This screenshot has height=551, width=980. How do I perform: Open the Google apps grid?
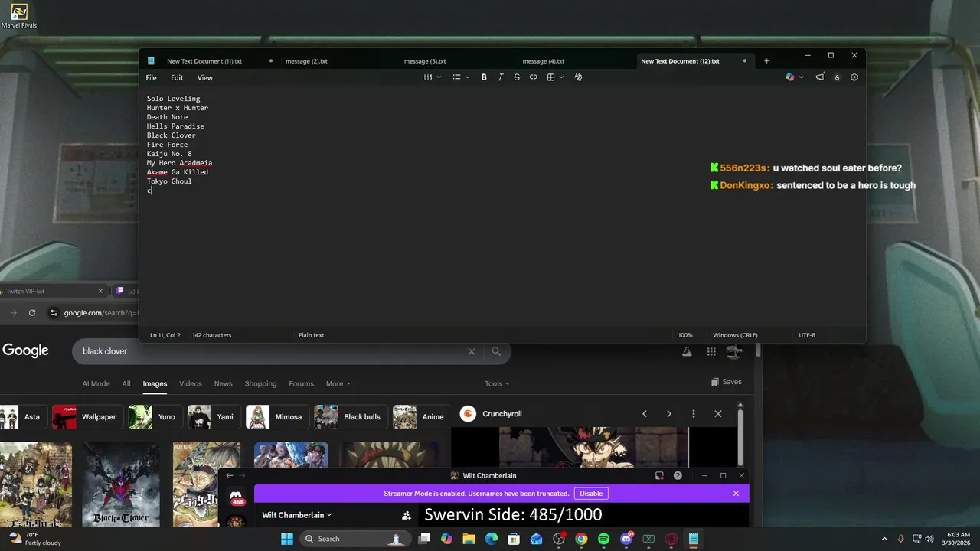pyautogui.click(x=711, y=351)
